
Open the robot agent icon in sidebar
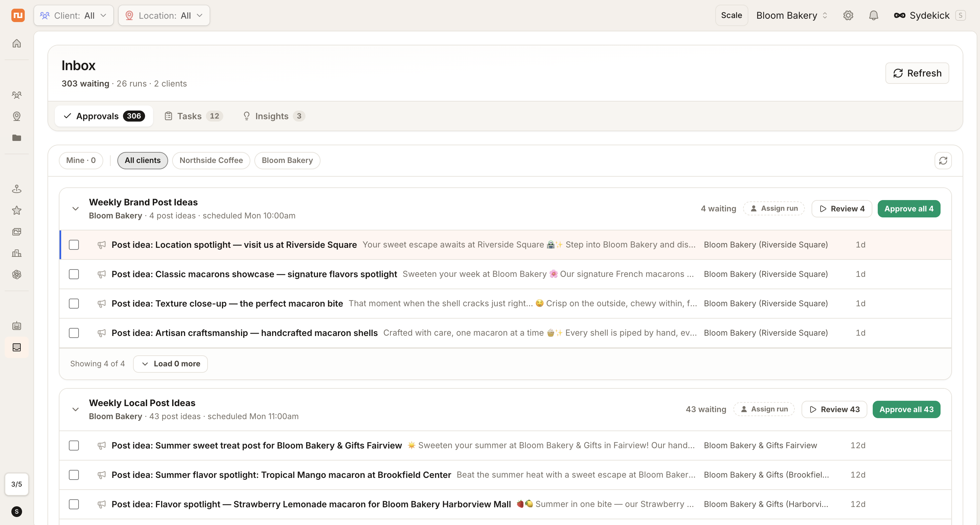[x=17, y=326]
